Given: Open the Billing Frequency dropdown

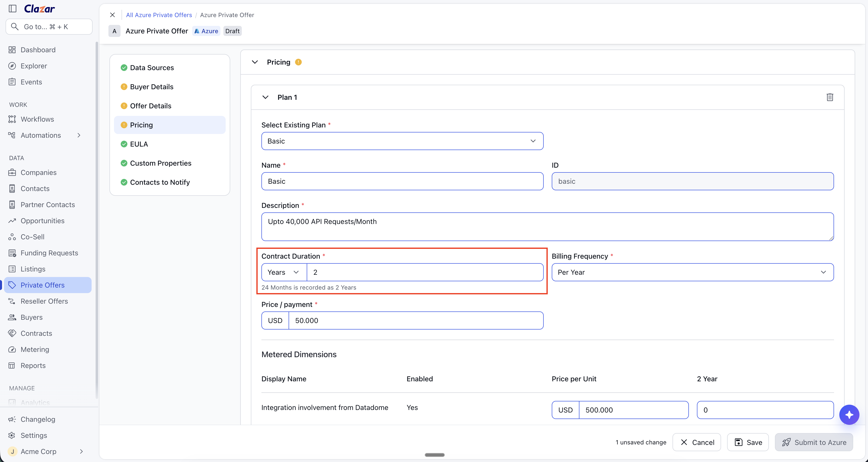Looking at the screenshot, I should 692,272.
